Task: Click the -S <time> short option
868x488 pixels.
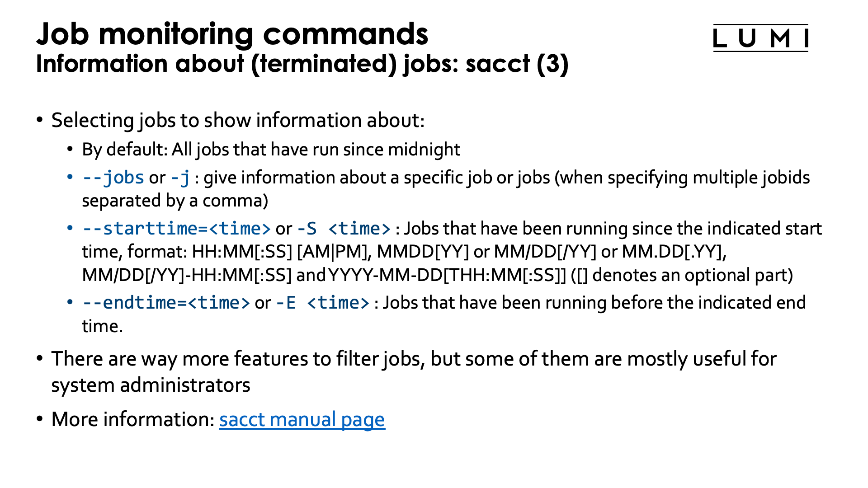Action: click(x=344, y=229)
